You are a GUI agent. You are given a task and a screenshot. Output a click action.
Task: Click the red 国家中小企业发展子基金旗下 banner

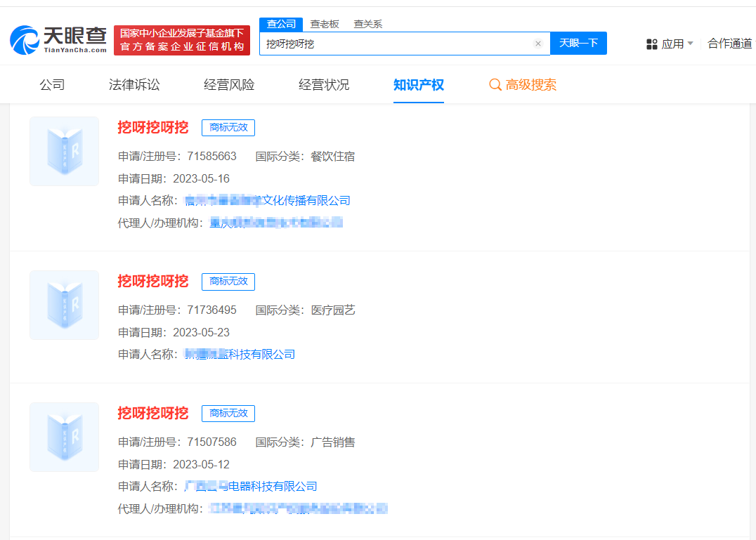pos(182,41)
